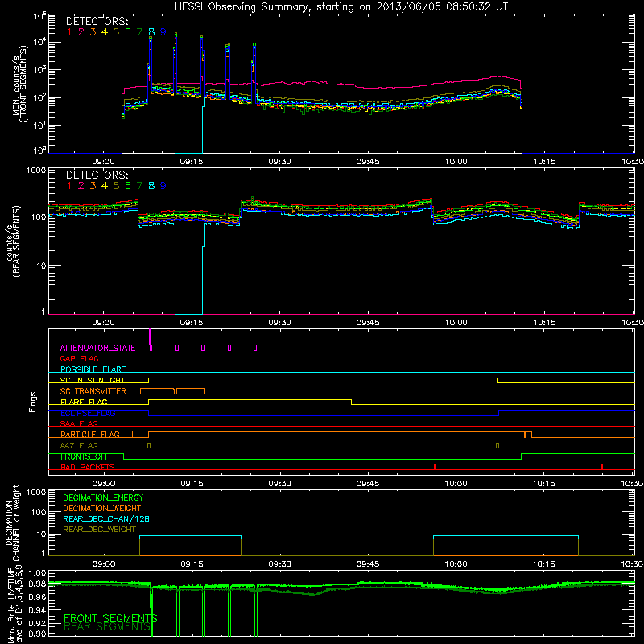Click orange PARTICLE_FLAG spike near 10:12
This screenshot has height=644, width=644.
pyautogui.click(x=525, y=435)
